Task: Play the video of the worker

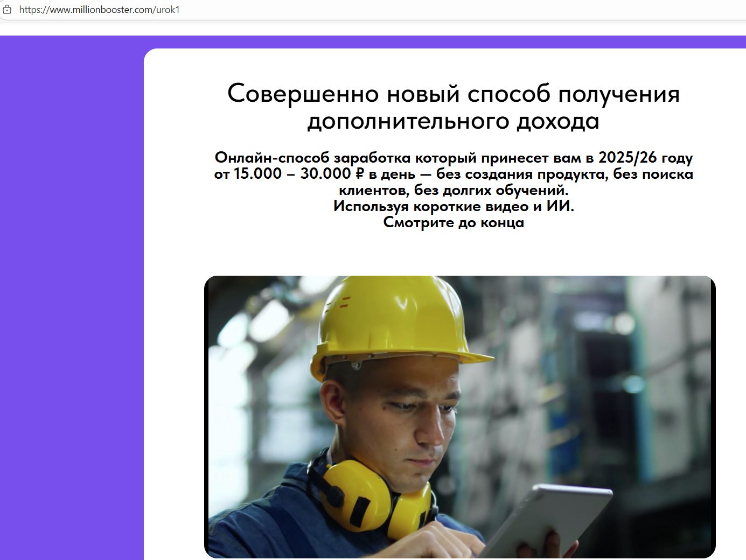Action: coord(459,417)
